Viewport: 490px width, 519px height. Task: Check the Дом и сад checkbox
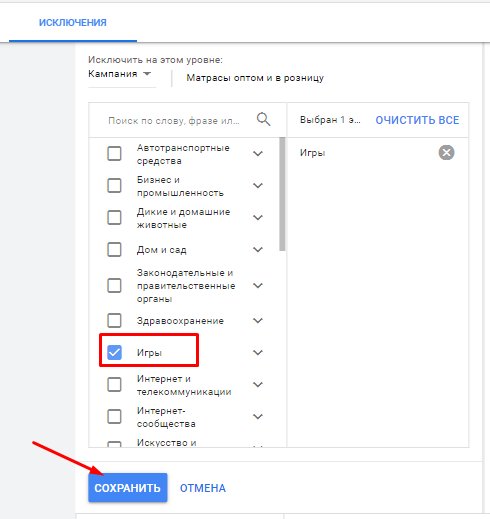(114, 249)
